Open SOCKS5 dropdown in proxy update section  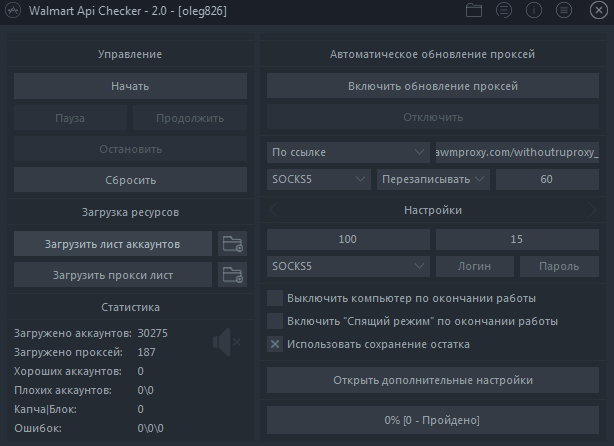(319, 179)
